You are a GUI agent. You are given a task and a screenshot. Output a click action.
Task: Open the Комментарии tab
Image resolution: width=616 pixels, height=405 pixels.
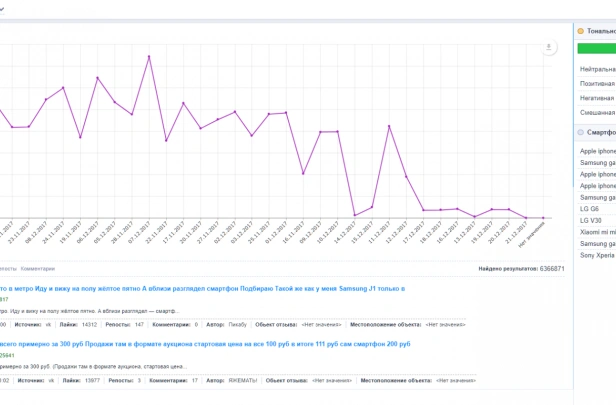click(x=38, y=269)
